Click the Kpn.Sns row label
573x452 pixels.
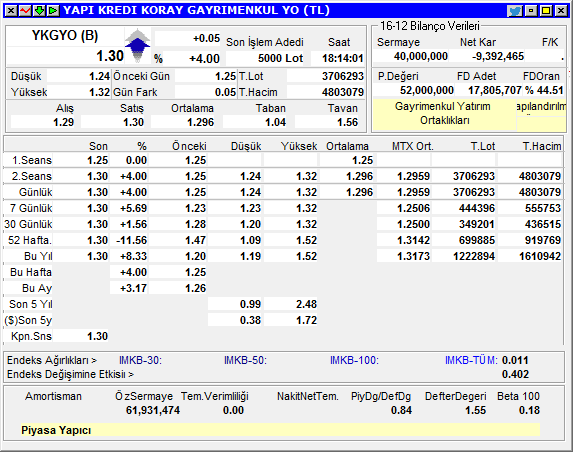(31, 337)
